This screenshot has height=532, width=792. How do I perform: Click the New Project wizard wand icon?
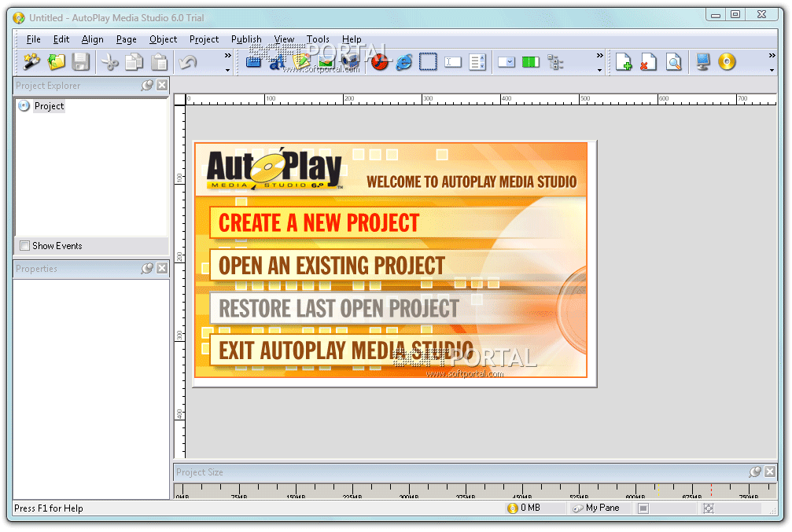coord(31,62)
